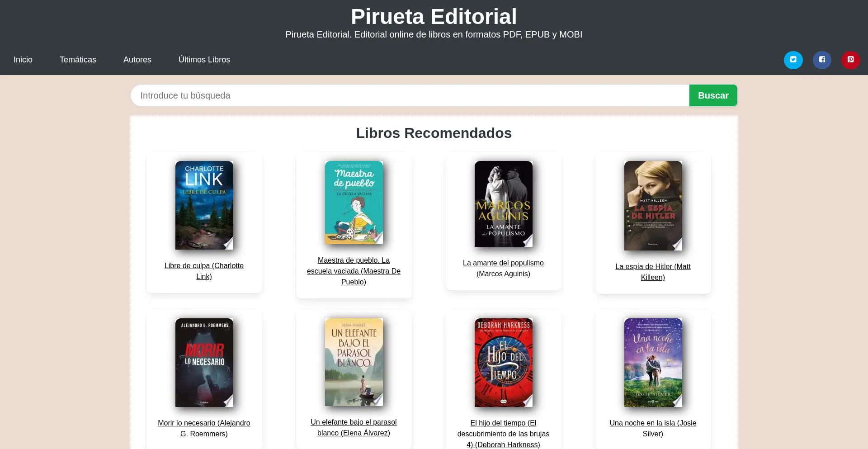Click the green Buscar button
The height and width of the screenshot is (449, 868).
[713, 95]
